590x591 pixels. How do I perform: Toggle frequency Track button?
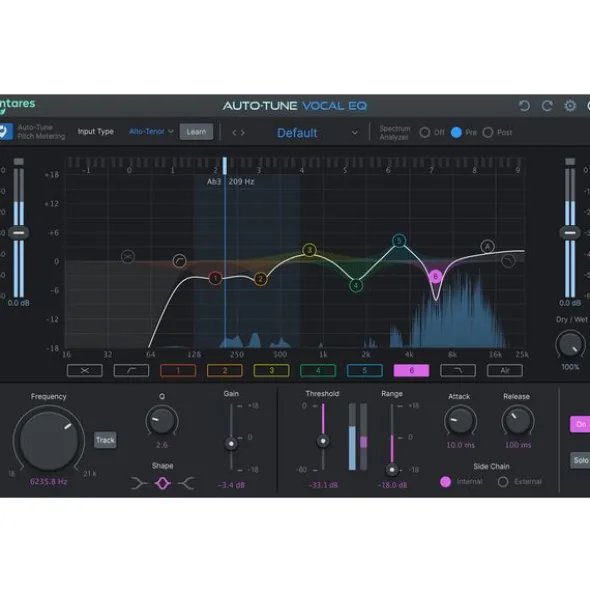coord(105,440)
